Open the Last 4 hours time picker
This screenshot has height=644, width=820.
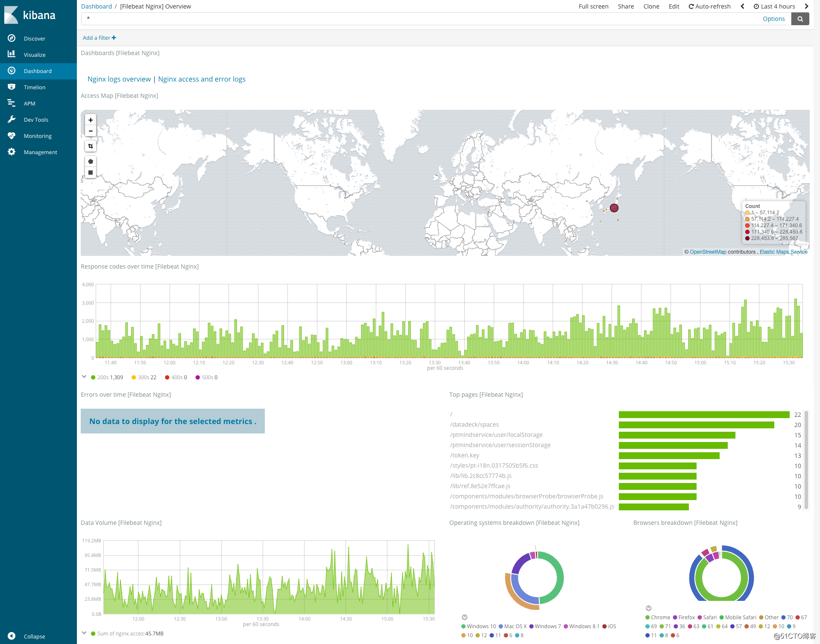[774, 6]
